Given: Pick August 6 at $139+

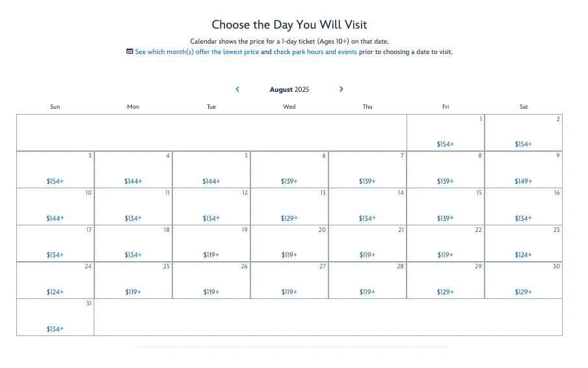Looking at the screenshot, I should [289, 170].
